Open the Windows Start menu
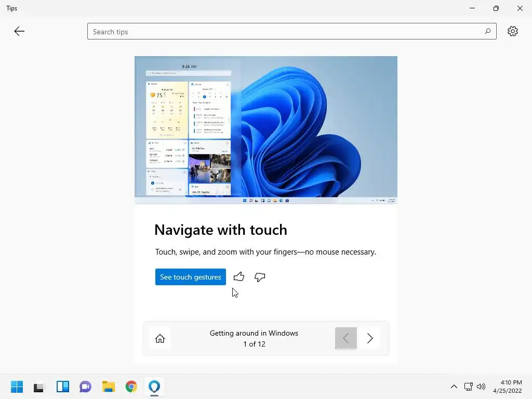Screen dimensions: 532x399 pyautogui.click(x=17, y=387)
